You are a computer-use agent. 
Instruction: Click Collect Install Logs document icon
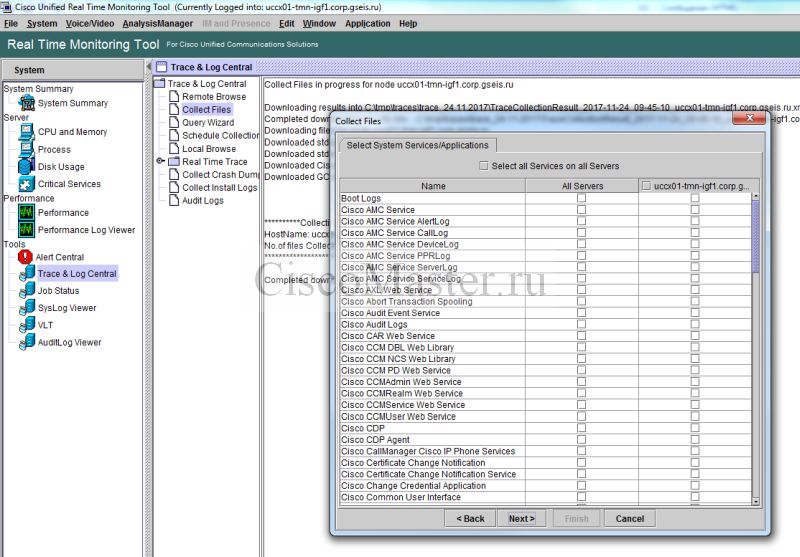pyautogui.click(x=174, y=187)
